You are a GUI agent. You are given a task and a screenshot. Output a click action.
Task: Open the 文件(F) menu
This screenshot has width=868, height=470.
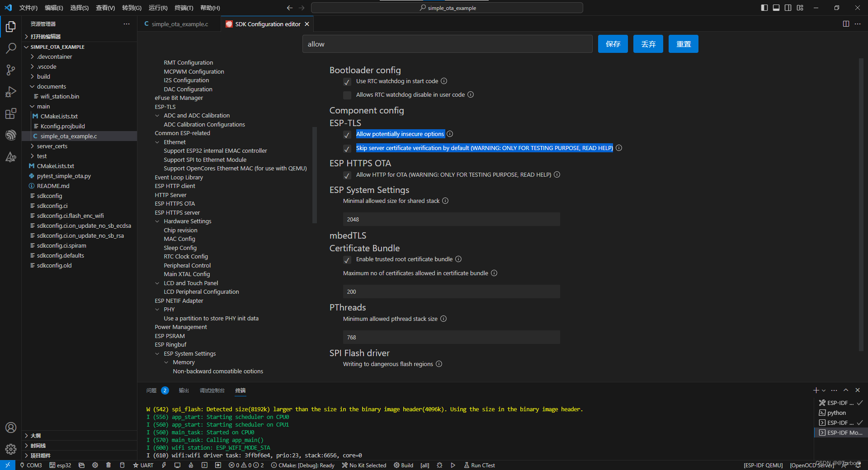(x=28, y=8)
